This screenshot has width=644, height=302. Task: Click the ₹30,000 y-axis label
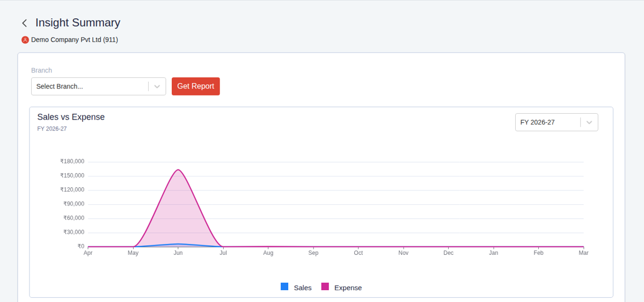[x=74, y=232]
